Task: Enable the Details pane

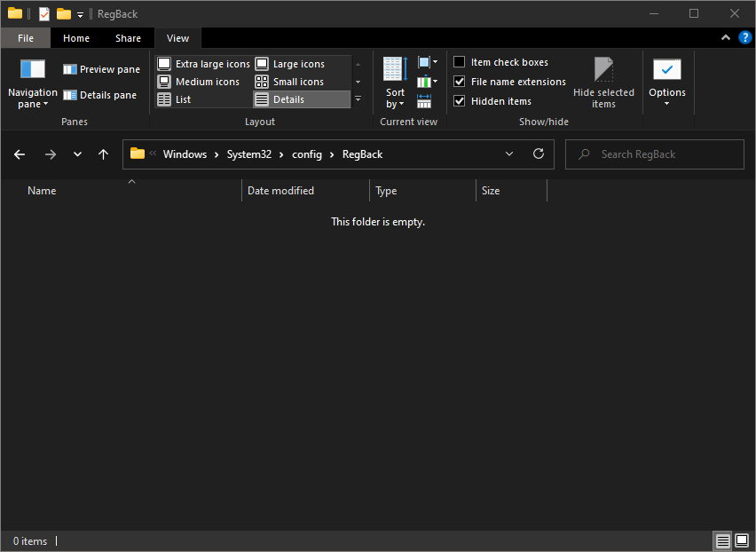Action: click(99, 95)
